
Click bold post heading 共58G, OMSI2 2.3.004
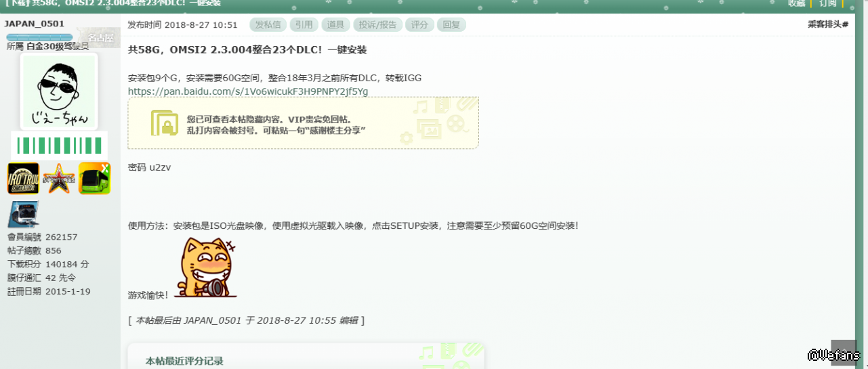click(x=247, y=50)
